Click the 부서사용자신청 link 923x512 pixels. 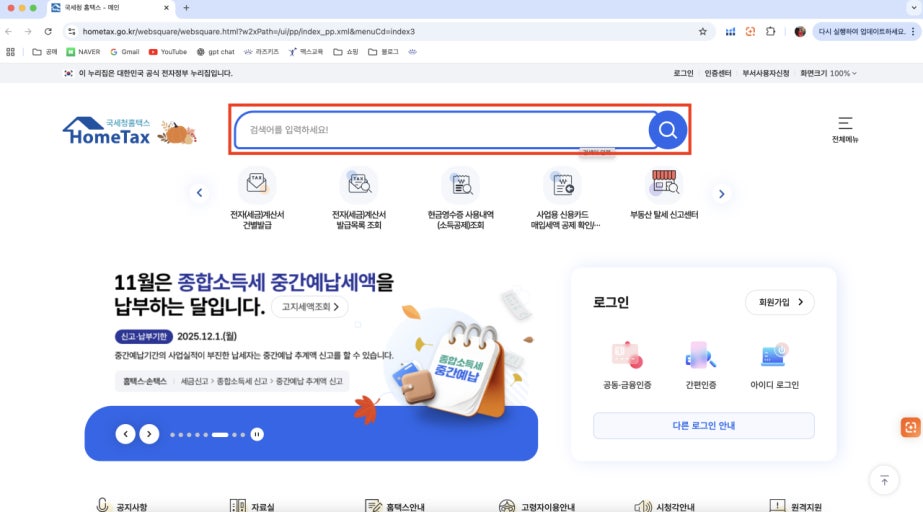(765, 73)
